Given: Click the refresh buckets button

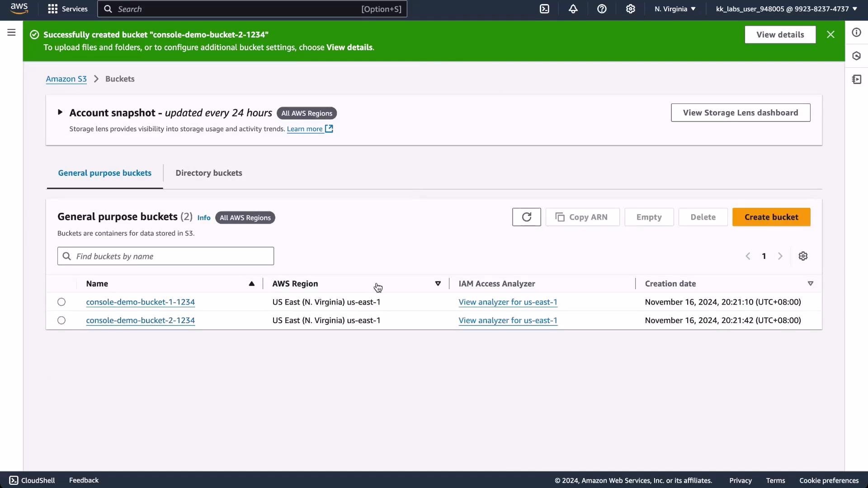Looking at the screenshot, I should pyautogui.click(x=526, y=217).
